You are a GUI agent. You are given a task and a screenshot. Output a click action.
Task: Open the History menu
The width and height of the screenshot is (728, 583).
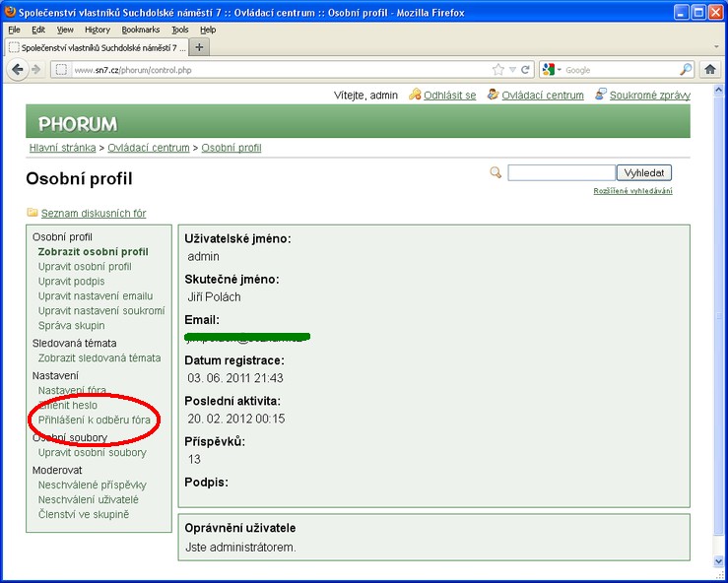98,30
